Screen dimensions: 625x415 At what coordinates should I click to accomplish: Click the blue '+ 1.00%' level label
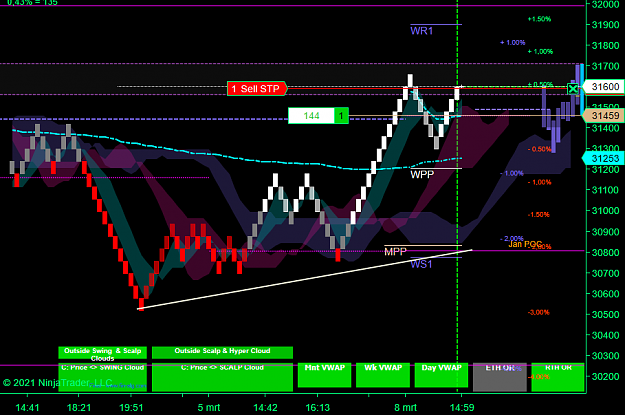tap(513, 43)
